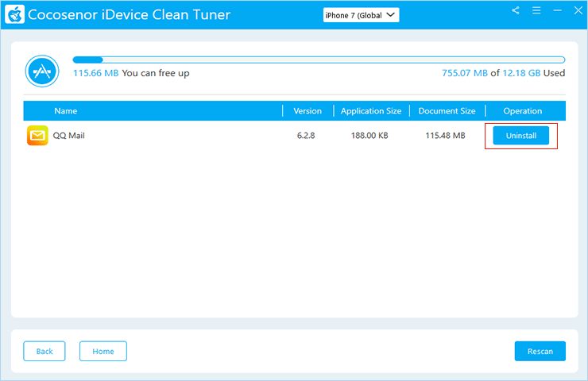Click the storage usage progress bar
588x381 pixels.
coord(319,60)
